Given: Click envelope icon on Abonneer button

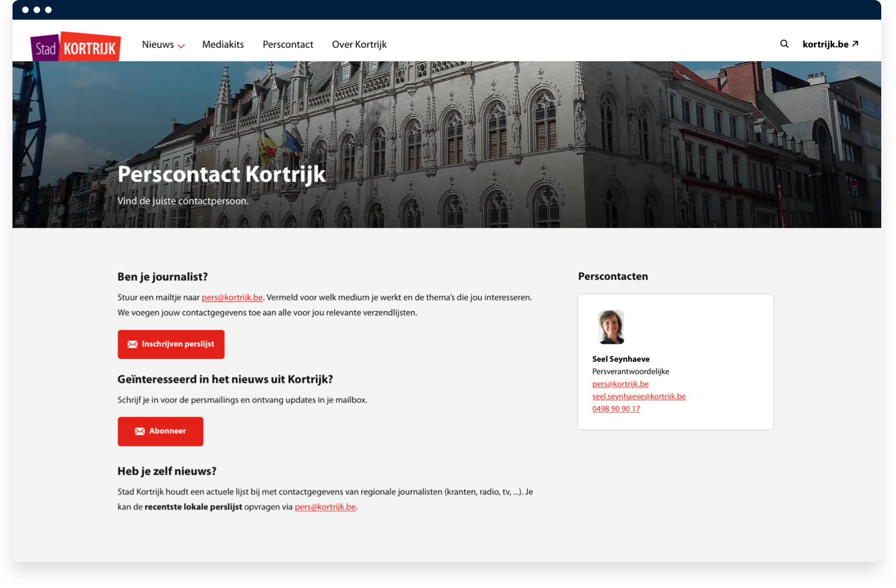Looking at the screenshot, I should point(140,431).
